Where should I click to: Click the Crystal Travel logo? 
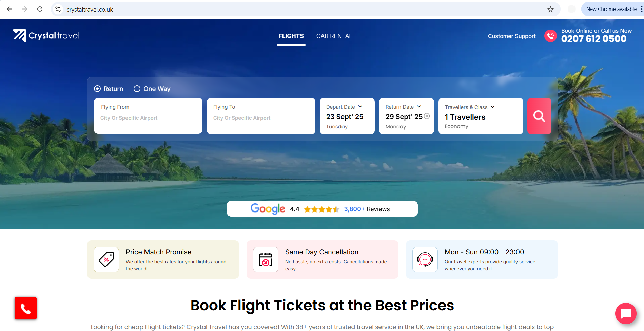pos(46,36)
